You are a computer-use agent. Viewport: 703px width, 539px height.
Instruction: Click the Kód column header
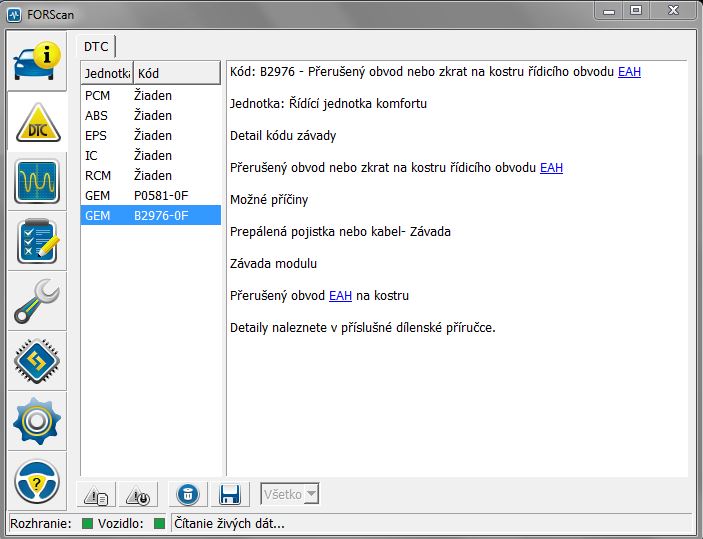[x=176, y=73]
